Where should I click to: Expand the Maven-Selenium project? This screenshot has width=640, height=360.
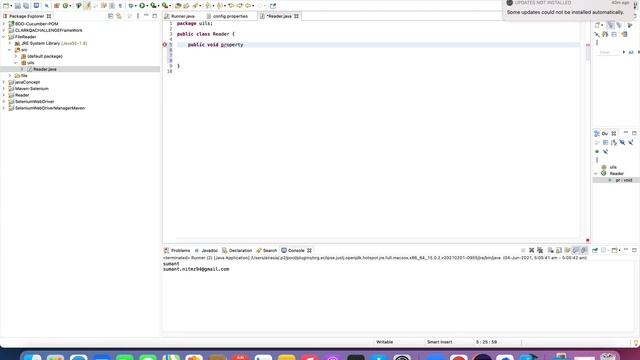click(x=4, y=89)
